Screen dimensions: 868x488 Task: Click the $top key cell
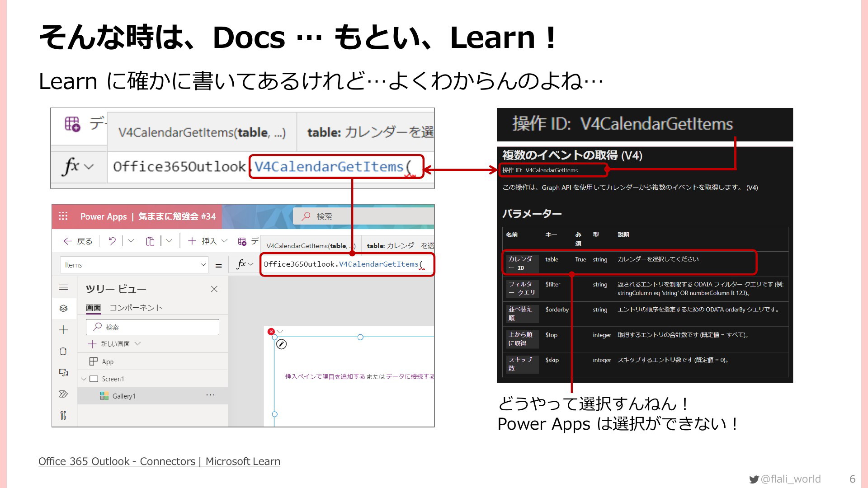[x=551, y=335]
